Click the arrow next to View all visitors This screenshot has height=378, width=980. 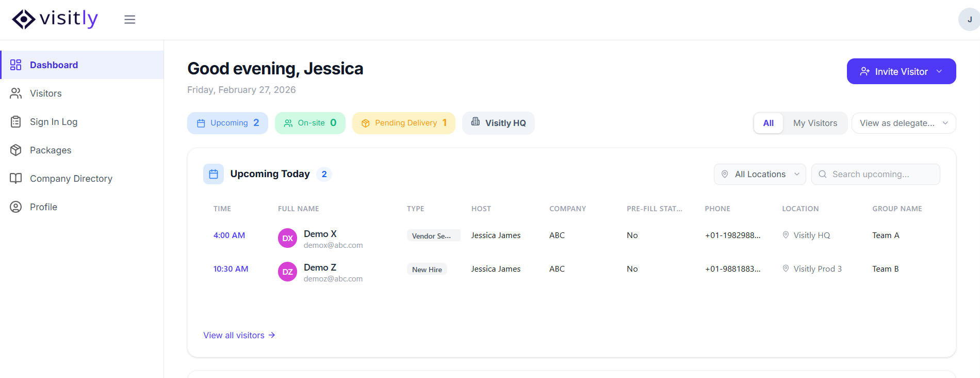click(272, 335)
